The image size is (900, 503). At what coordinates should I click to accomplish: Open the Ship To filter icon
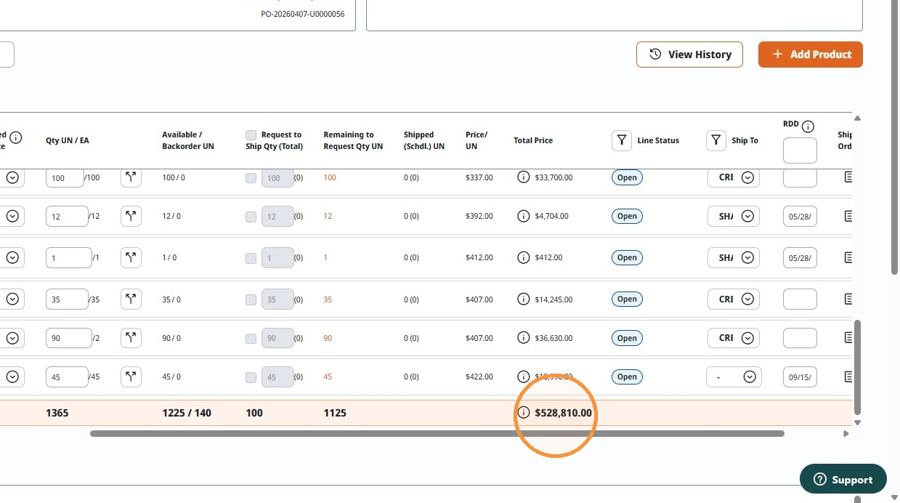point(716,140)
